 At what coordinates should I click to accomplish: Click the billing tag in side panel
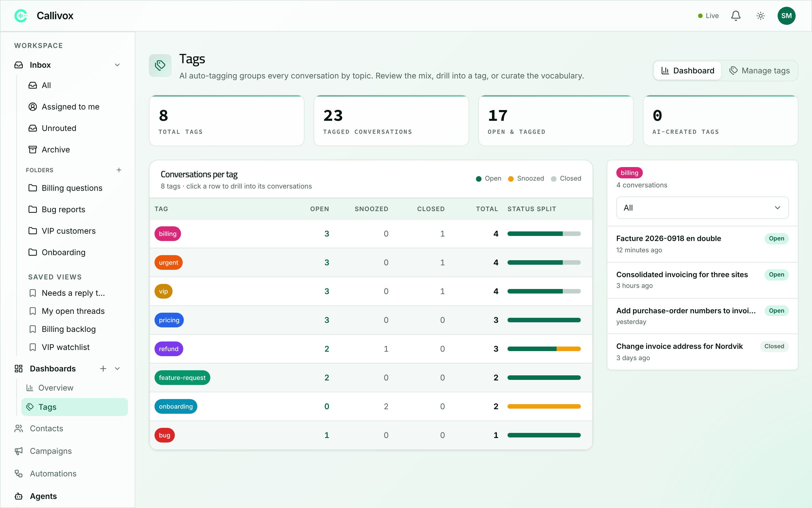point(629,173)
